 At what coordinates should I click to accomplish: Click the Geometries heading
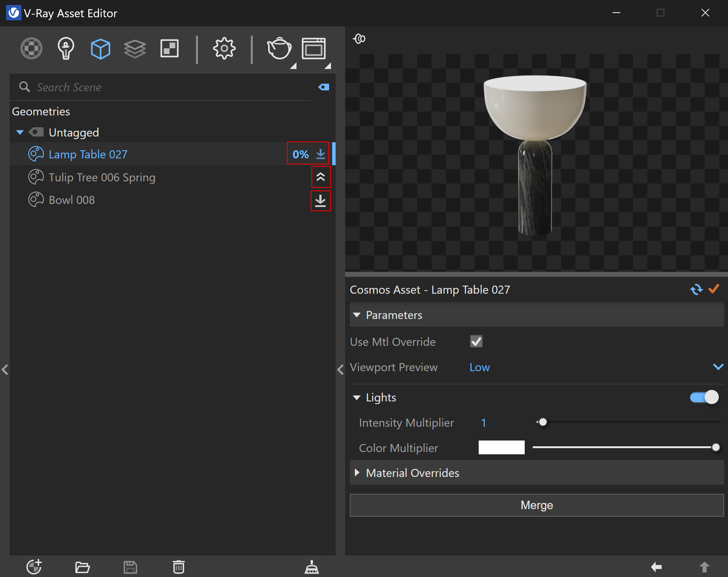click(41, 112)
